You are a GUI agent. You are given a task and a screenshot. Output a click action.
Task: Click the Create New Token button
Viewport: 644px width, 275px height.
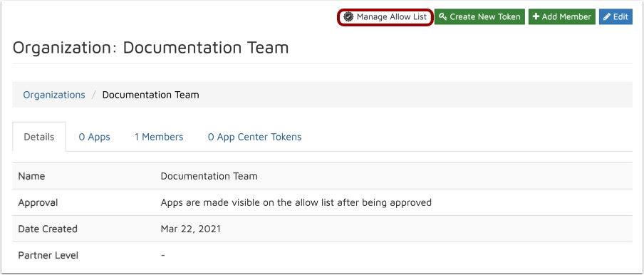(479, 17)
